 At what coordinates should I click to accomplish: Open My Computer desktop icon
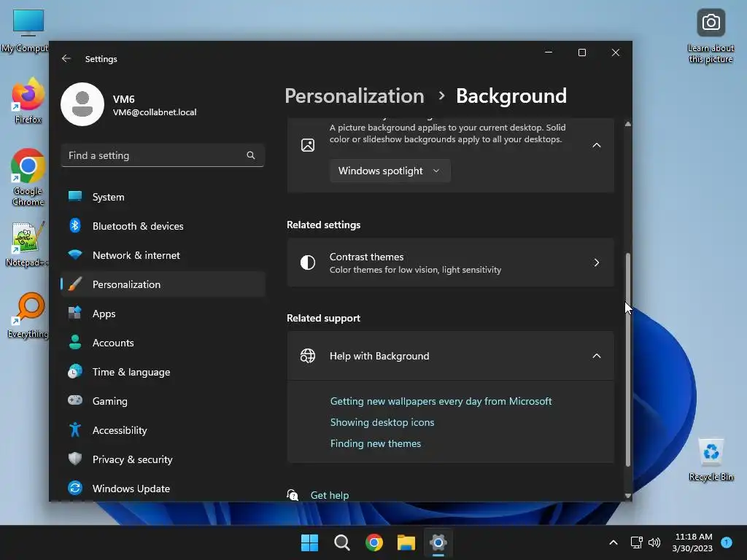pyautogui.click(x=25, y=31)
